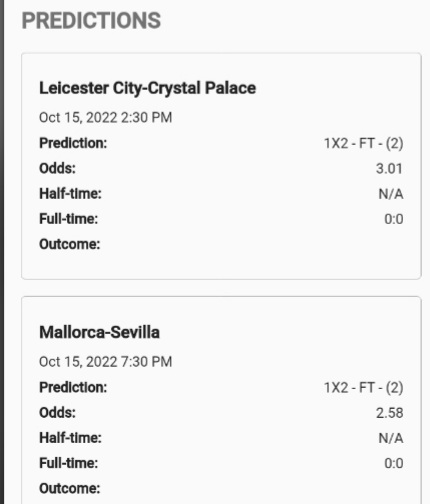Click the PREDICTIONS heading

91,21
